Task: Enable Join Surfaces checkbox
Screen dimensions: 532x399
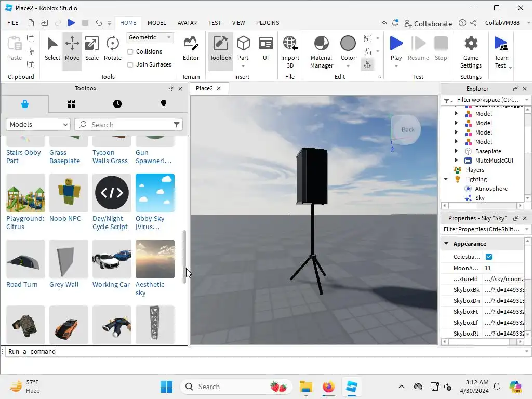Action: (x=130, y=64)
